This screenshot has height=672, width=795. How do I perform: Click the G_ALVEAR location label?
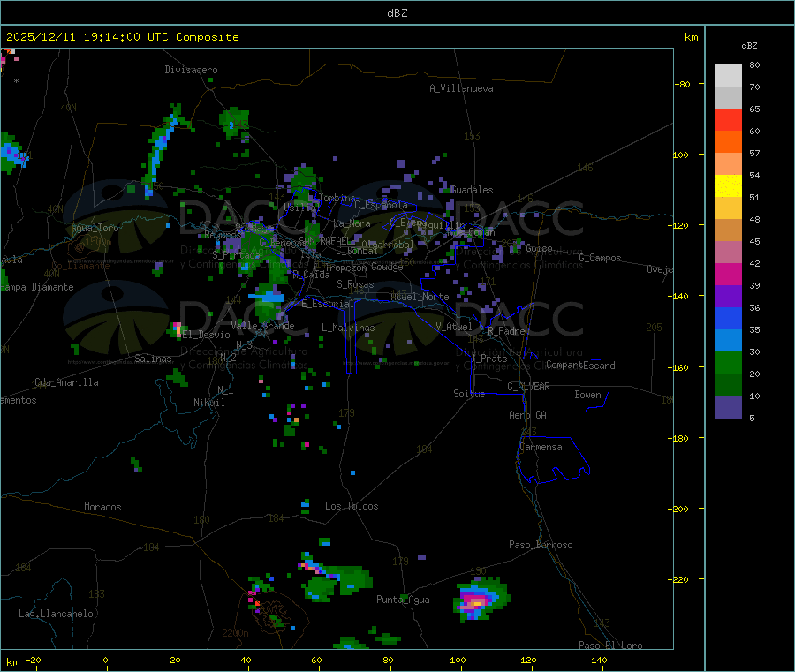528,387
